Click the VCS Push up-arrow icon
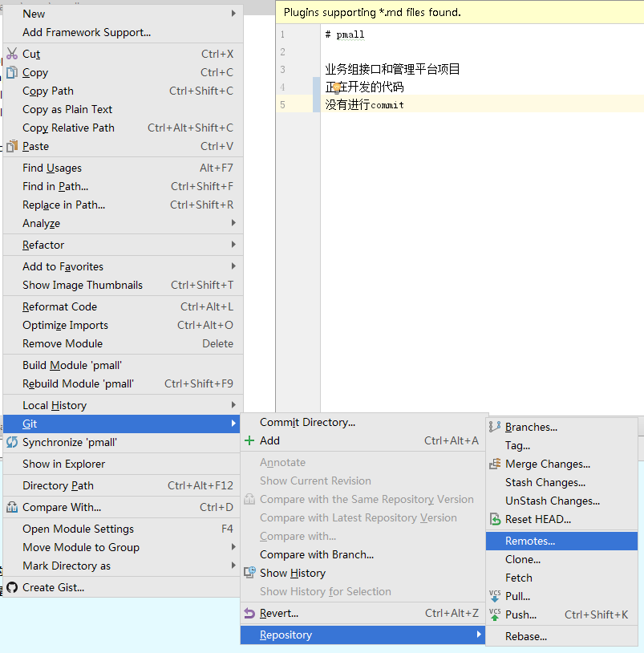The image size is (644, 653). [x=495, y=614]
